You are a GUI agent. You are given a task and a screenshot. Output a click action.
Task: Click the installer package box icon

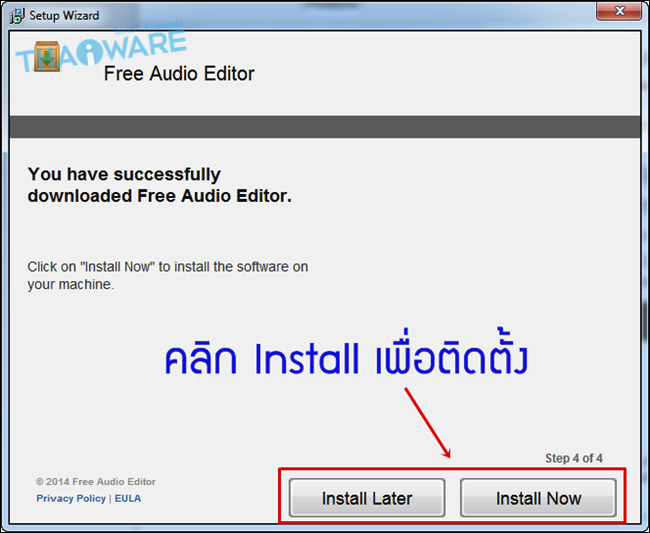(x=47, y=56)
